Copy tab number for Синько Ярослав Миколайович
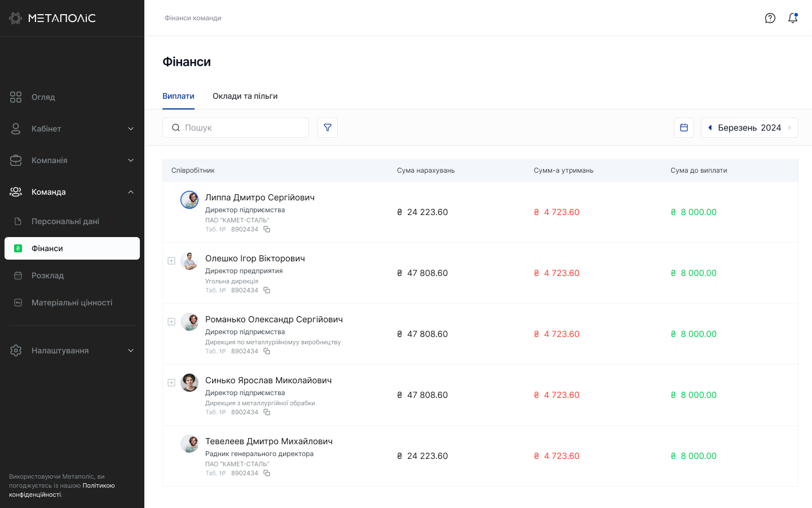812x508 pixels. click(267, 412)
